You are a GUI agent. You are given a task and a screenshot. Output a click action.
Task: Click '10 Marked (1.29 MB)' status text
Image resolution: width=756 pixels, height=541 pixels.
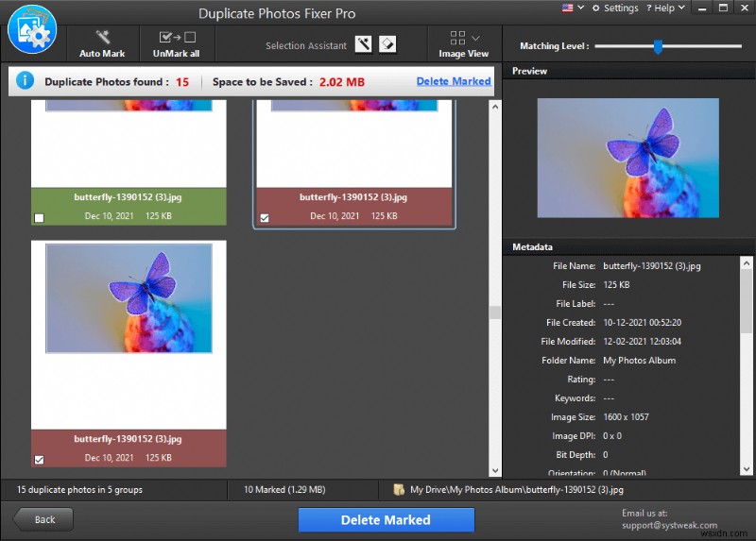coord(284,490)
